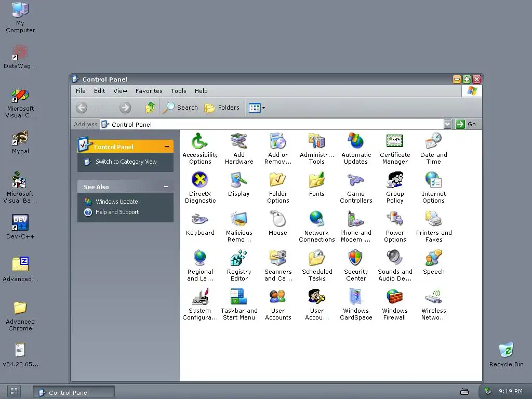The image size is (532, 399).
Task: Open Date and Time icon
Action: 434,149
